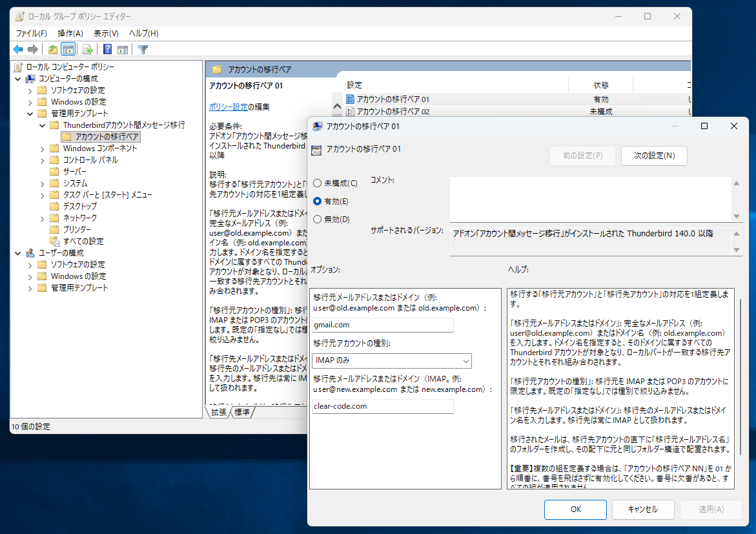Click the すべての設定 tree icon

(x=54, y=241)
